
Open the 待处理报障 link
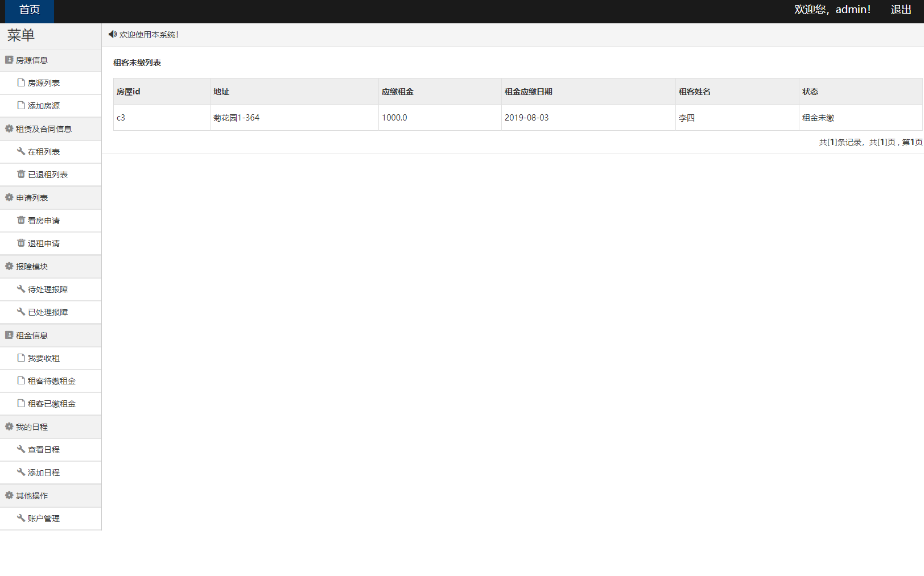pyautogui.click(x=51, y=289)
